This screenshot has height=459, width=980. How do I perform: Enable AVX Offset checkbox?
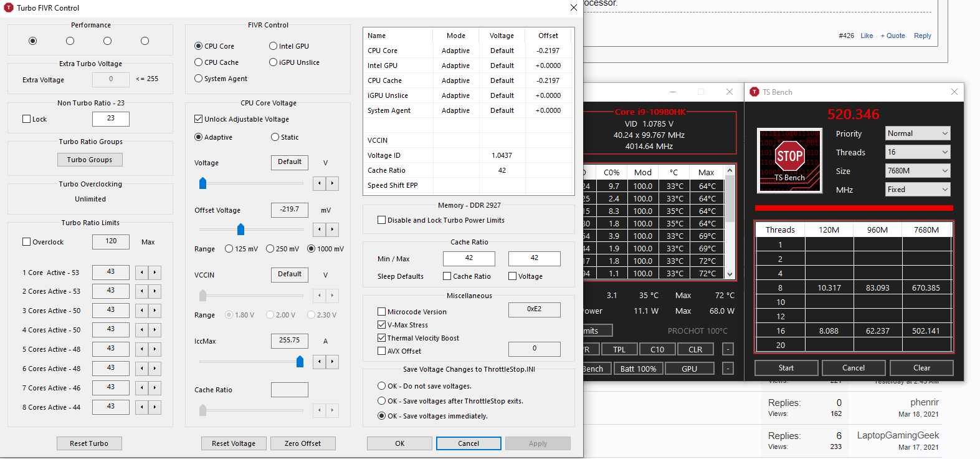[399, 351]
